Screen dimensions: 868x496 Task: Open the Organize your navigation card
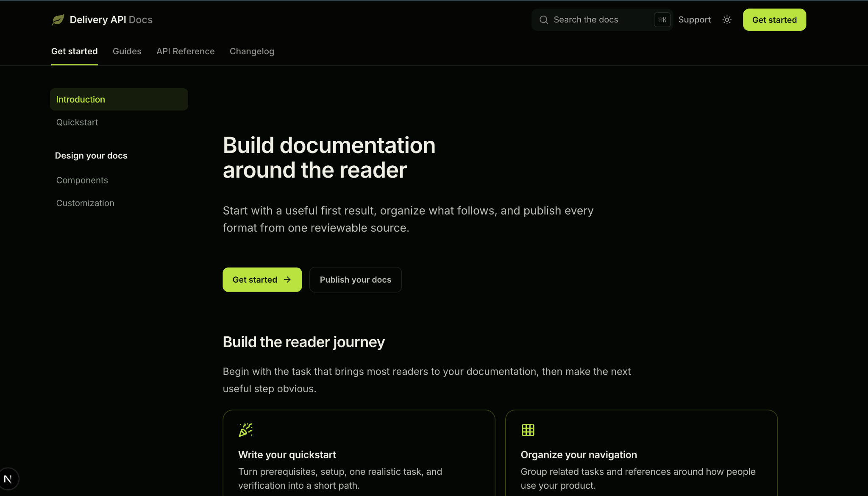(x=641, y=453)
